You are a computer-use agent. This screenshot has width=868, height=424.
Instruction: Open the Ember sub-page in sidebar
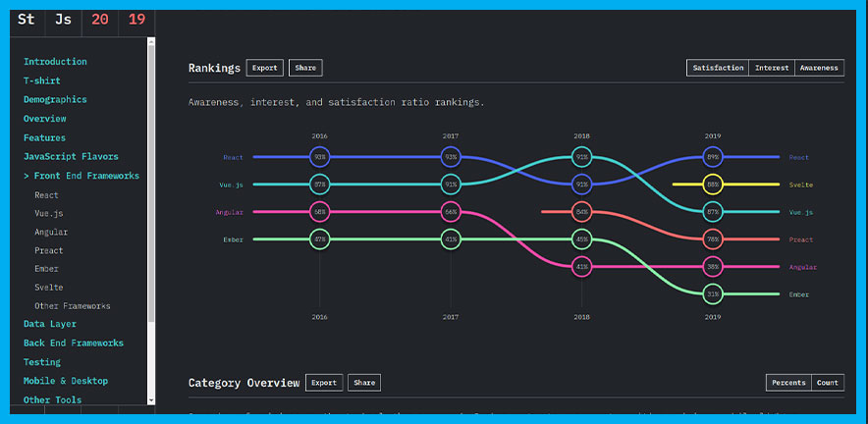click(46, 269)
